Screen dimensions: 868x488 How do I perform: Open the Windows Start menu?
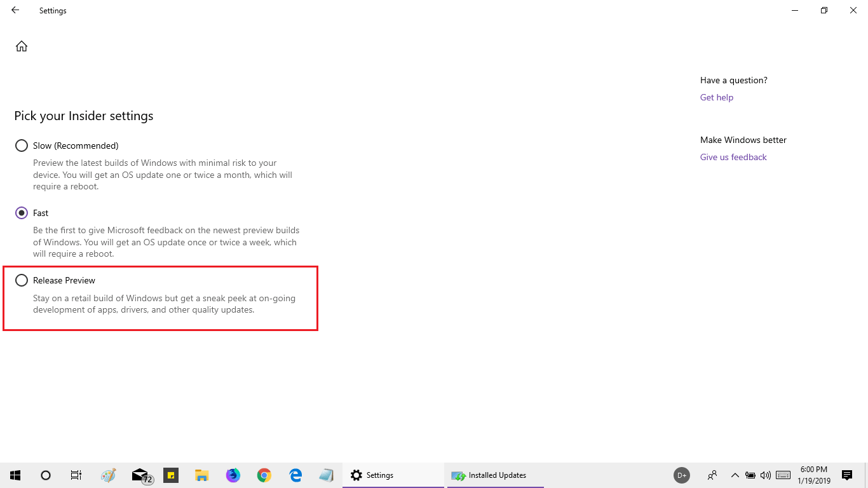coord(15,475)
